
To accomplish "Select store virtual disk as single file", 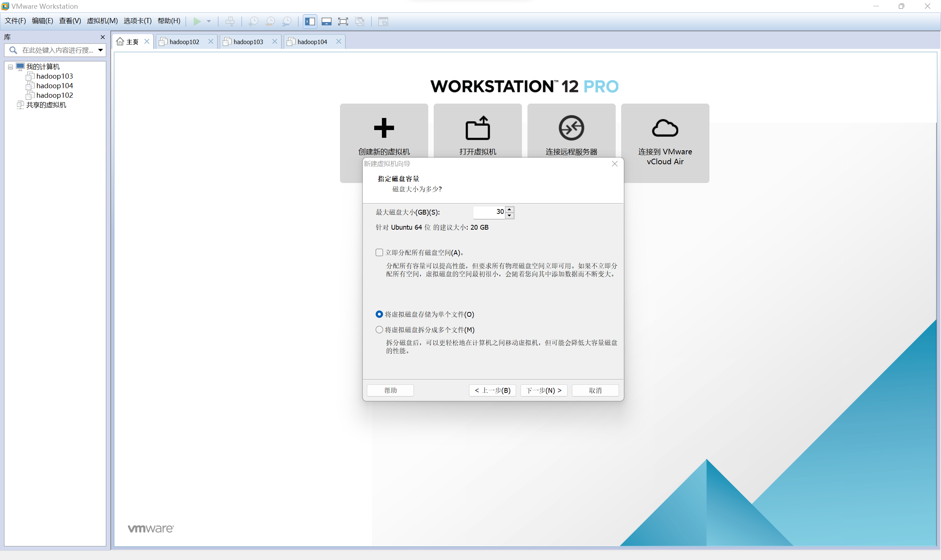I will pyautogui.click(x=379, y=314).
